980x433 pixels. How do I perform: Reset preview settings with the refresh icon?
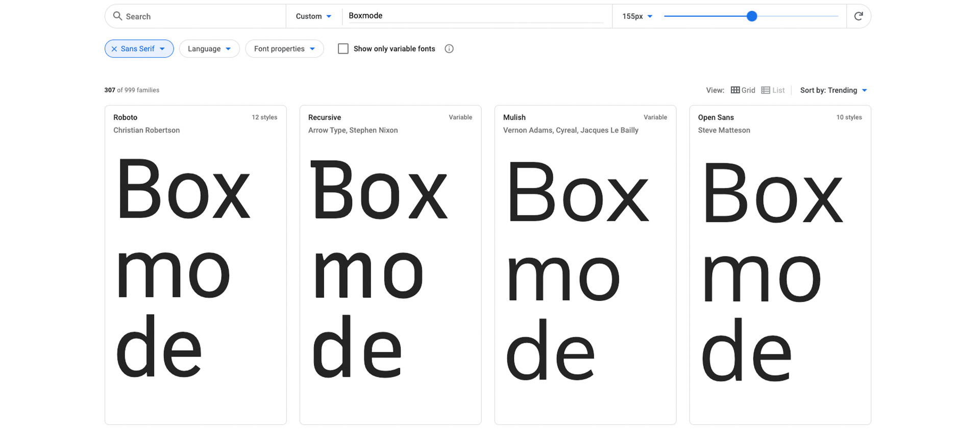coord(859,16)
